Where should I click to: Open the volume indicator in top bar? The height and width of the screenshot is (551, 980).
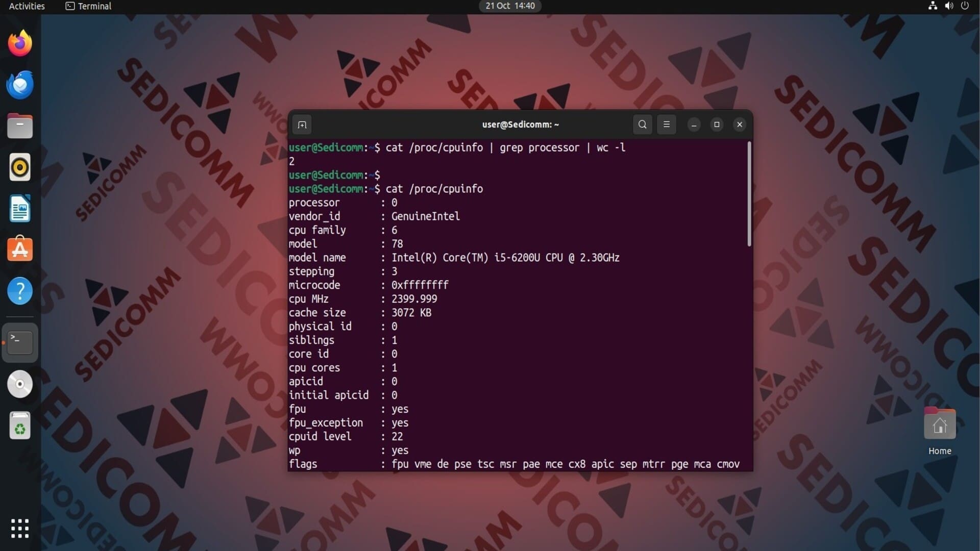pos(949,6)
